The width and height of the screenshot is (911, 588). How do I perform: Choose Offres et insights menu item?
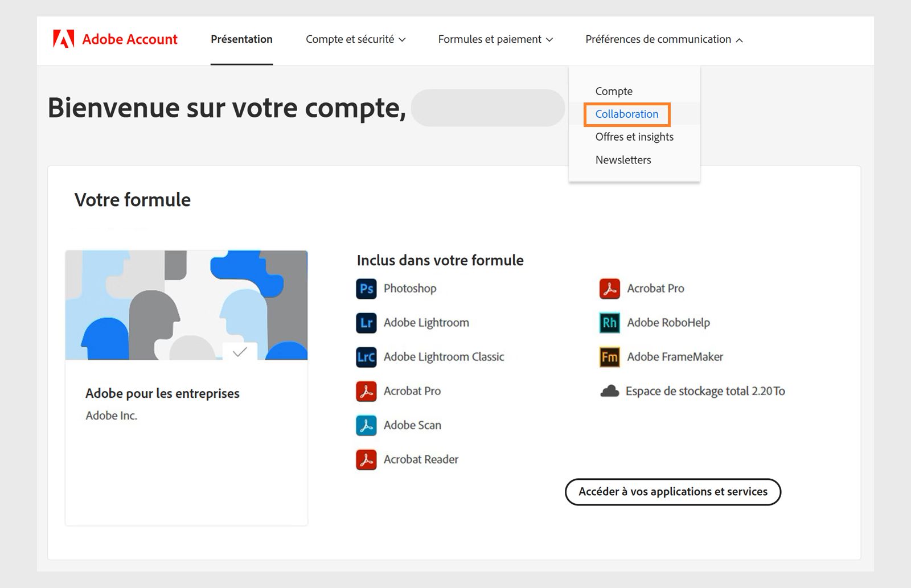point(634,137)
